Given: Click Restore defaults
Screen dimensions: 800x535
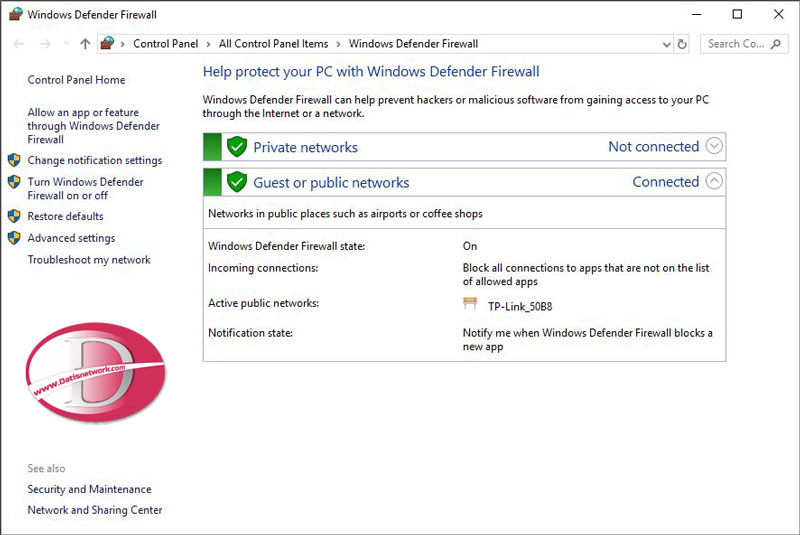Looking at the screenshot, I should point(65,216).
